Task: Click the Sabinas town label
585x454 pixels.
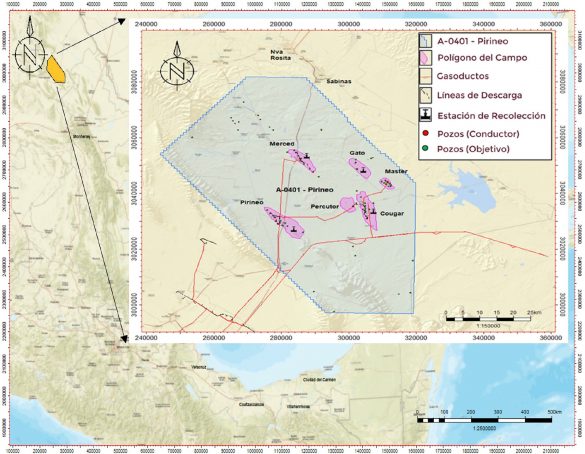Action: (x=339, y=81)
